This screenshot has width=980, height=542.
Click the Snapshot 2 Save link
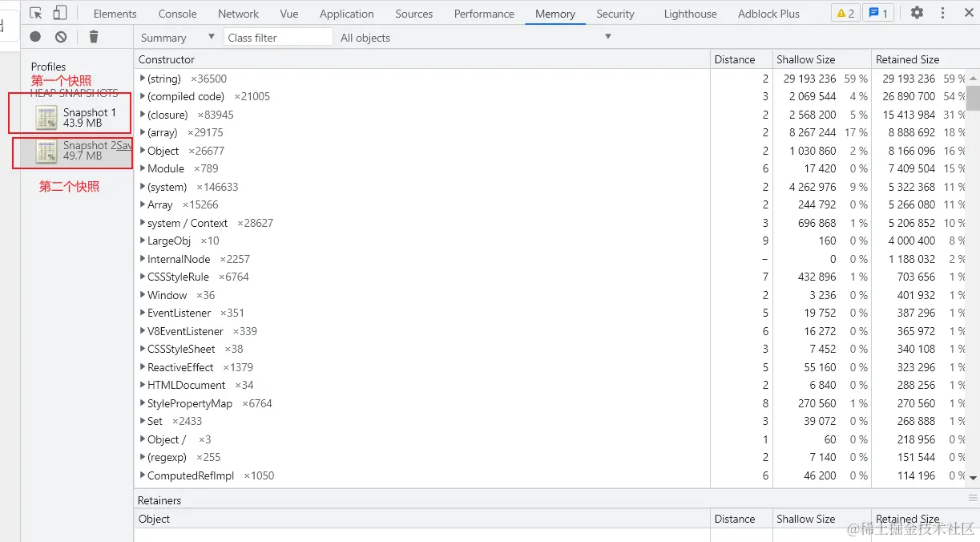124,145
